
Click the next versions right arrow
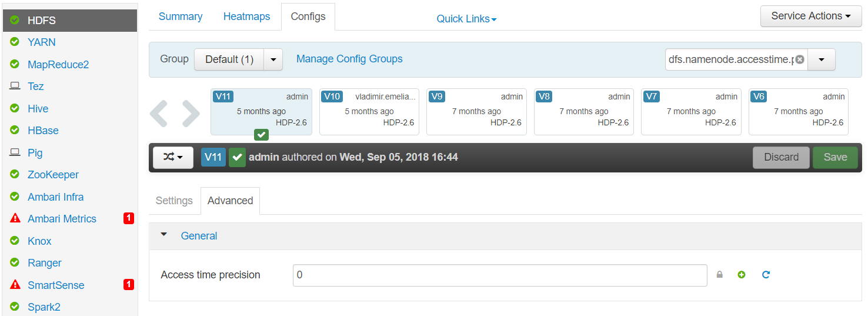tap(191, 114)
